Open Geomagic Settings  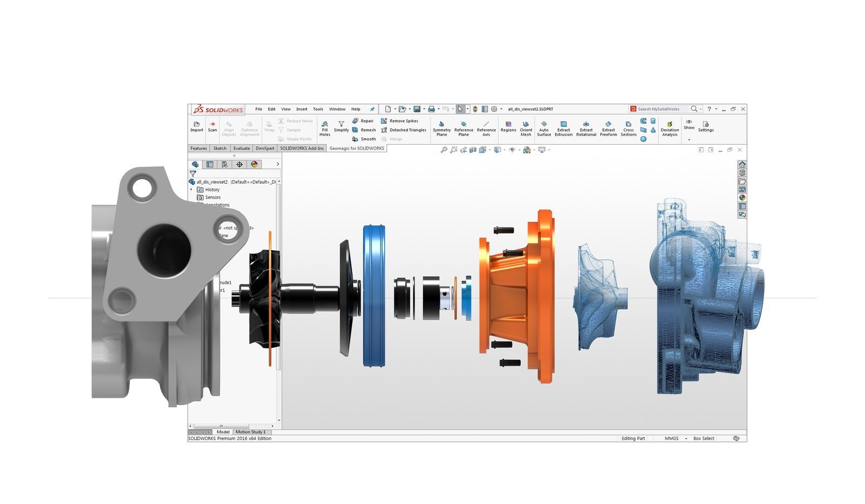click(x=706, y=126)
